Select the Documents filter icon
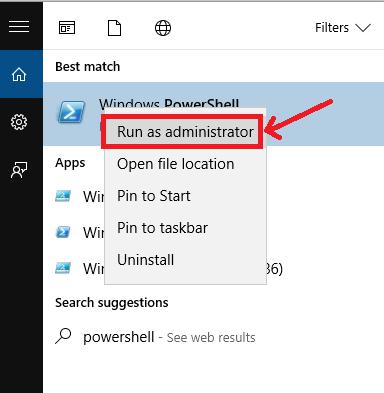The height and width of the screenshot is (393, 384). point(114,28)
